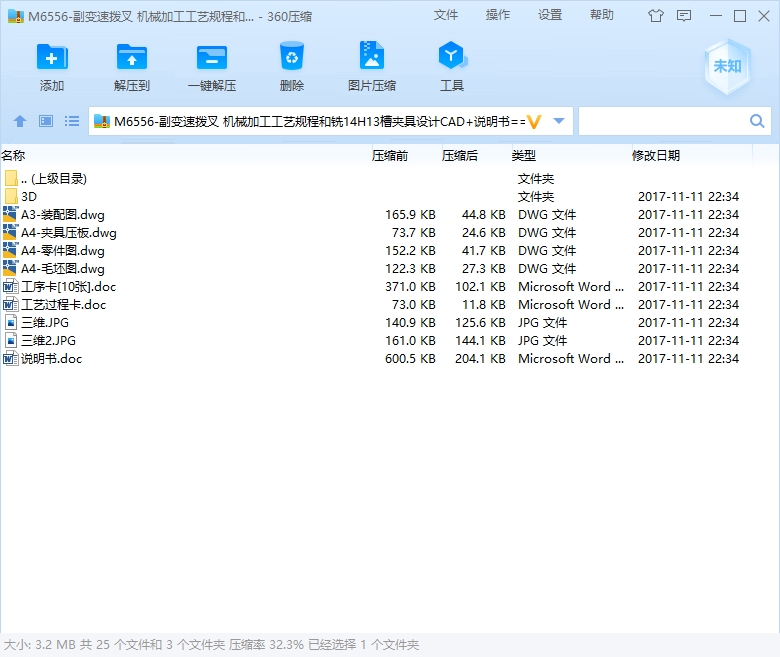Switch to list view mode
The width and height of the screenshot is (780, 657).
(x=72, y=121)
